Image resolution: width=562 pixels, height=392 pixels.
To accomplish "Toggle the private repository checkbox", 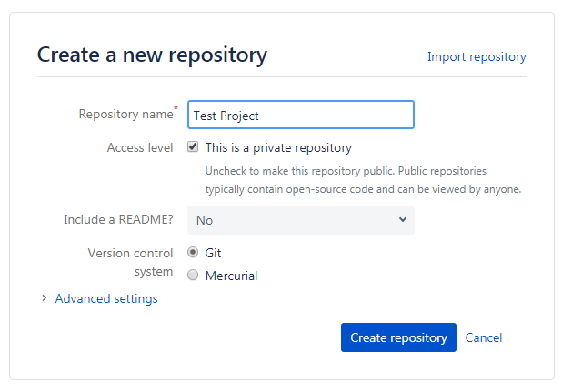I will 193,146.
